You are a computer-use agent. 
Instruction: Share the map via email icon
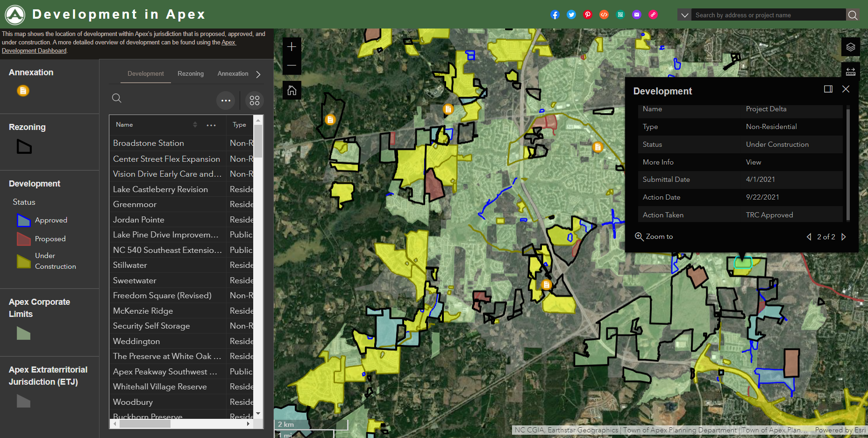coord(637,14)
